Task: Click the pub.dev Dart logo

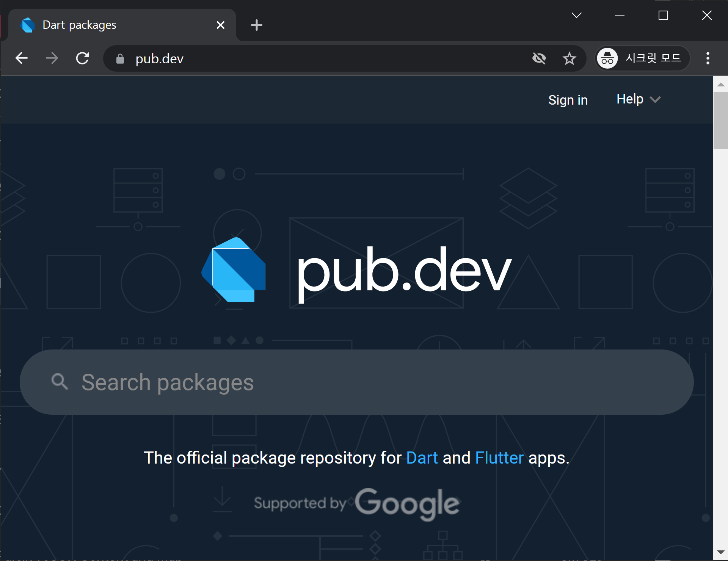Action: coord(234,270)
